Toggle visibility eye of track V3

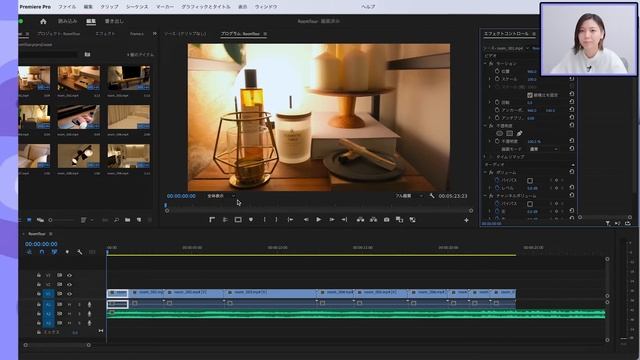69,275
